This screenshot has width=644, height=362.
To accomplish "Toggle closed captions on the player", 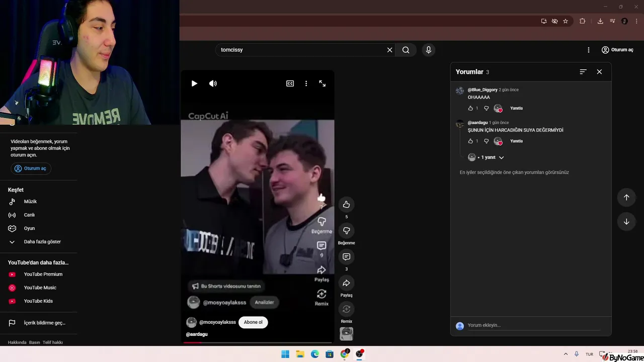I will pos(290,83).
